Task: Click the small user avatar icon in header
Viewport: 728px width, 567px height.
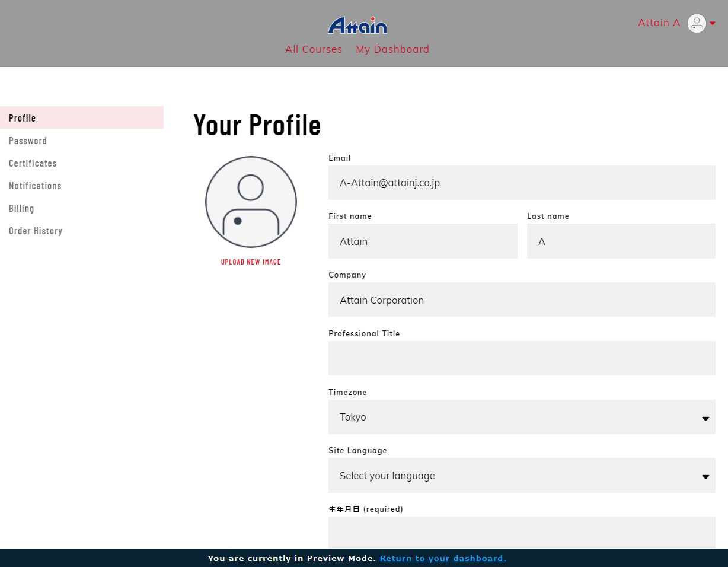Action: pos(696,23)
